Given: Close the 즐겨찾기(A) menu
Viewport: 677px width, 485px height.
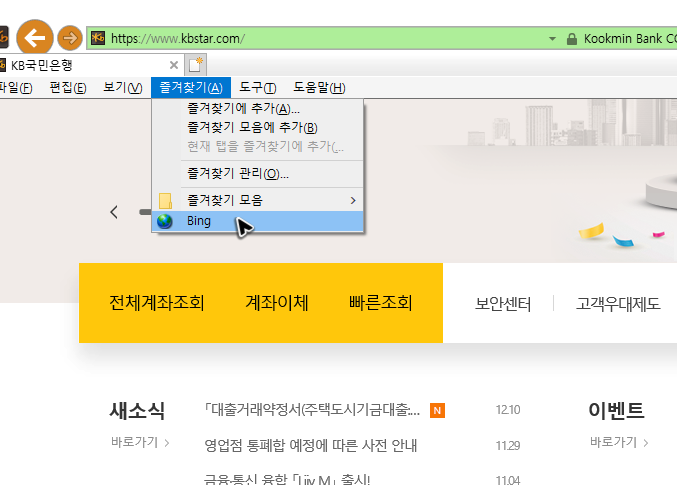Looking at the screenshot, I should tap(191, 88).
